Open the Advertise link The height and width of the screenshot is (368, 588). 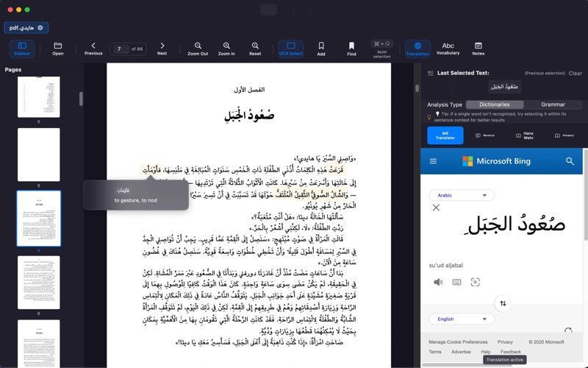[461, 352]
